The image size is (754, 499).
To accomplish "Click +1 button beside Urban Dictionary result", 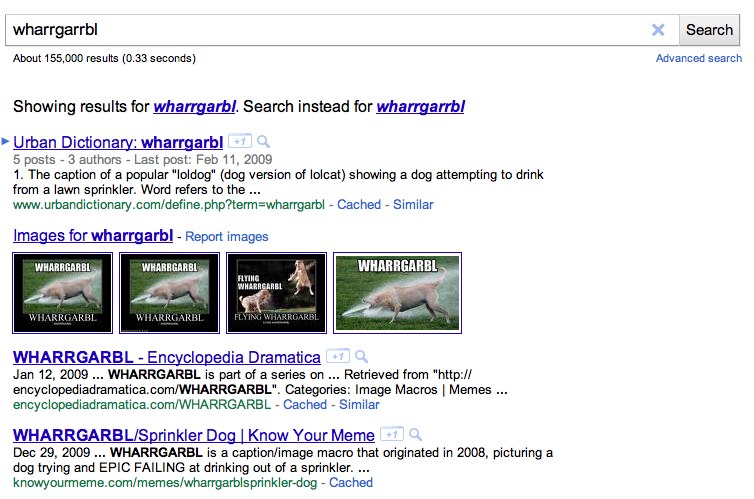I will click(x=239, y=142).
